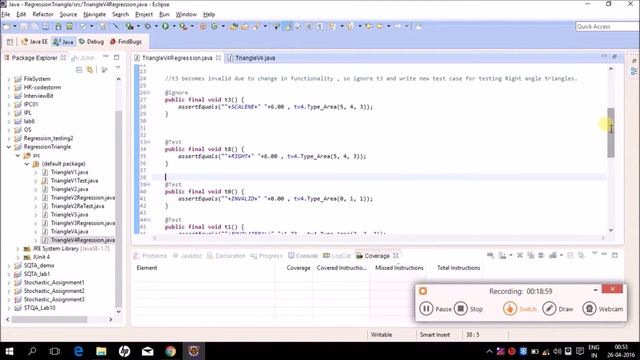Click the editor vertical scrollbar thumb

click(x=611, y=133)
